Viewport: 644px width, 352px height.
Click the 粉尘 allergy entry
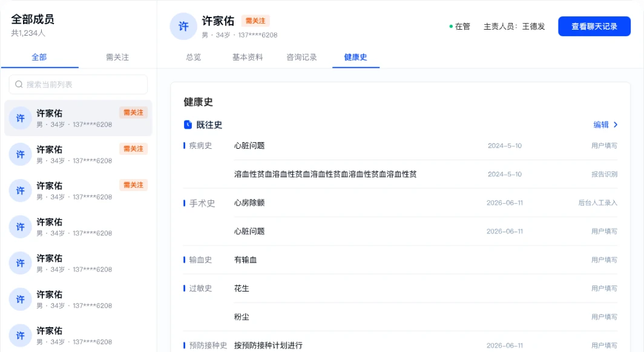point(241,317)
